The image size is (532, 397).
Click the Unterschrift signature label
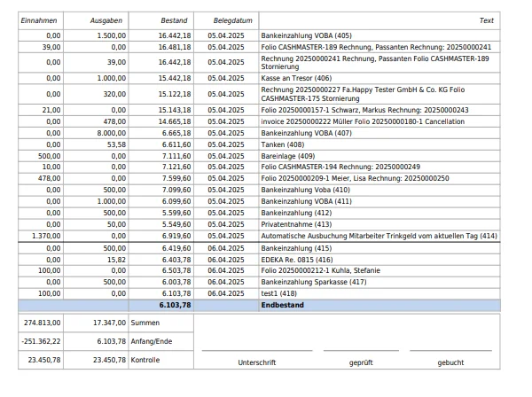(257, 363)
